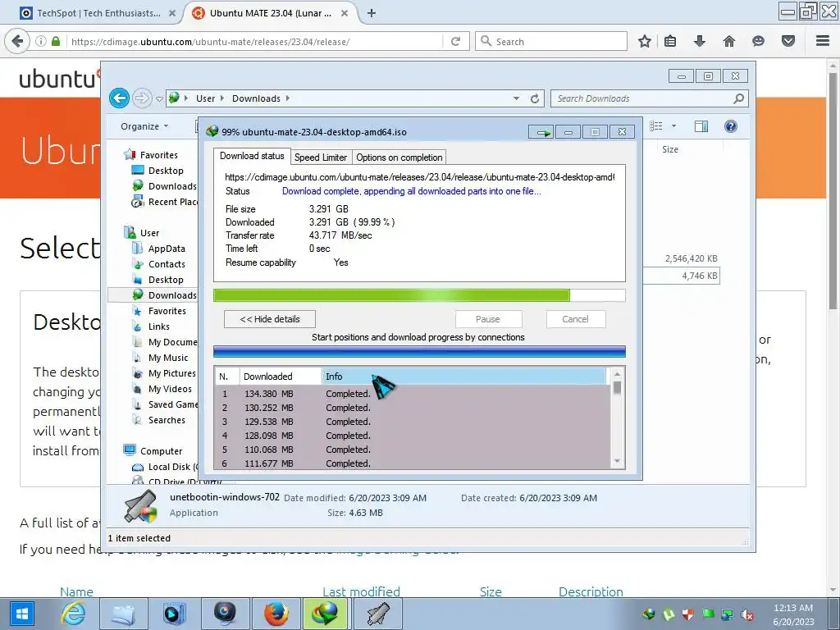Click the green arrow button in download dialog
The width and height of the screenshot is (840, 630).
point(541,132)
